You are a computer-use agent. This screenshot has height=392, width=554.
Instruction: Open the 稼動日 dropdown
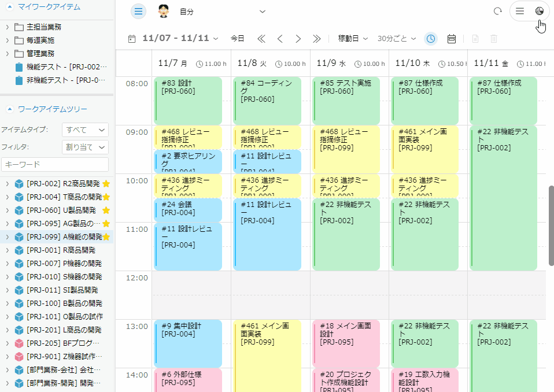[x=353, y=39]
